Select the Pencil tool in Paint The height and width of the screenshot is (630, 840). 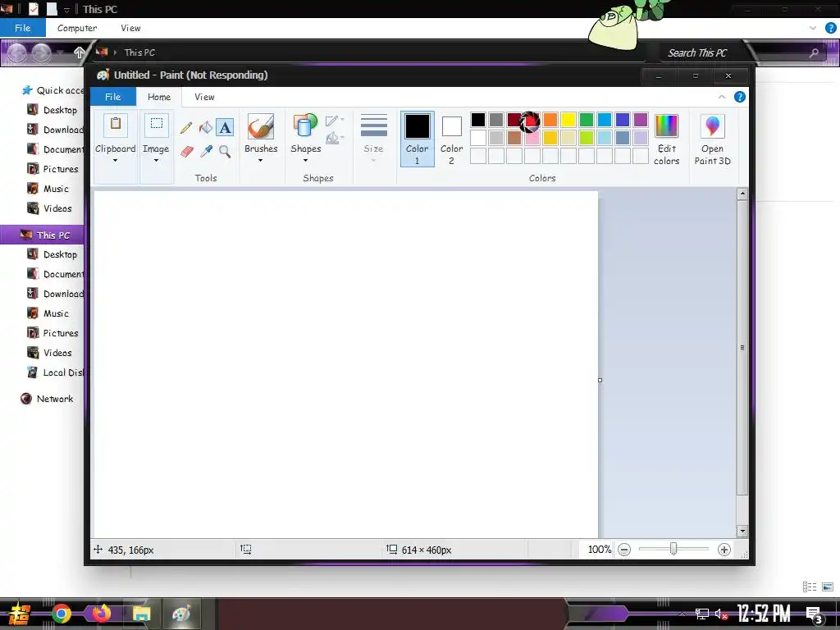(x=186, y=127)
